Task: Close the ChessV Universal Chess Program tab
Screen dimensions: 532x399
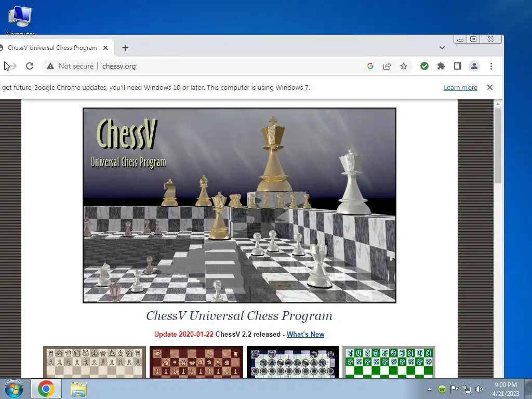Action: tap(105, 48)
